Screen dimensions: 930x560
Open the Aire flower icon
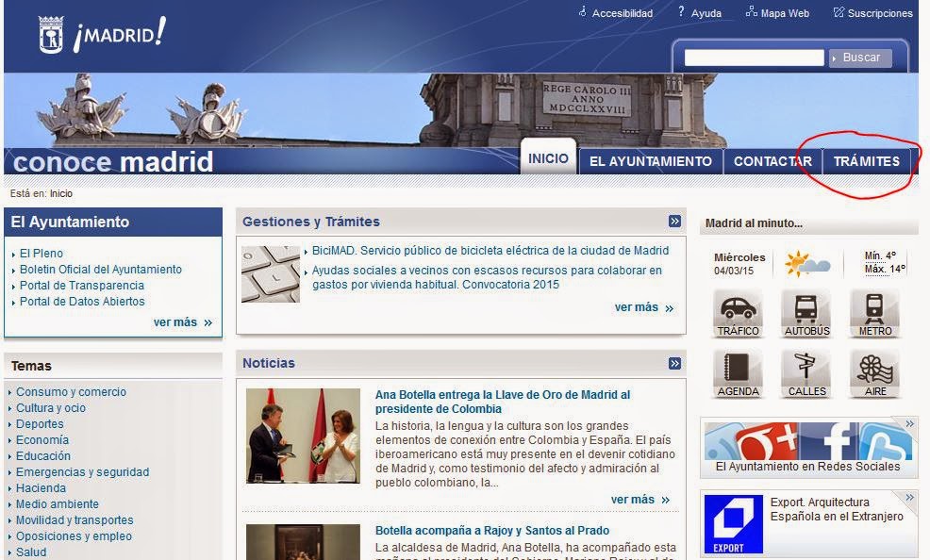pos(875,374)
